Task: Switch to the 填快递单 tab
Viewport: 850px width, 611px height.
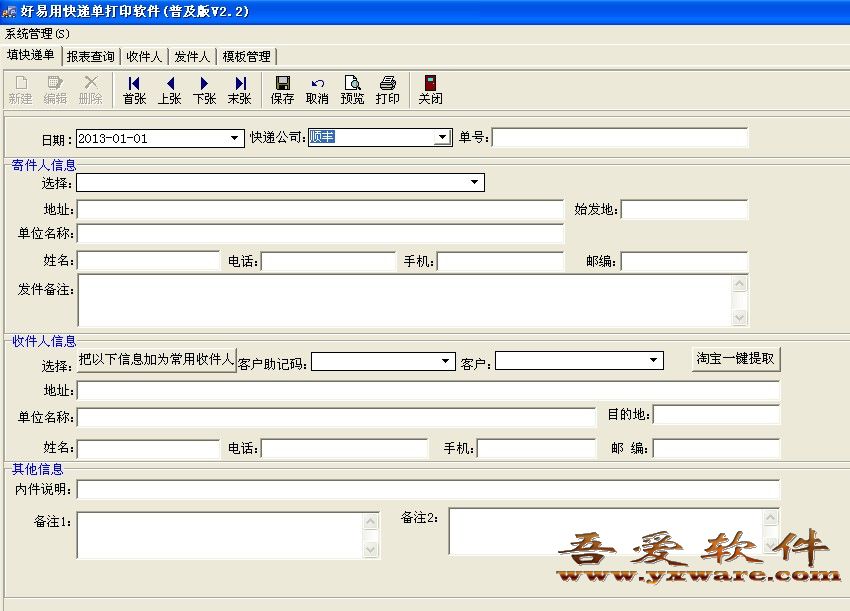Action: [31, 55]
